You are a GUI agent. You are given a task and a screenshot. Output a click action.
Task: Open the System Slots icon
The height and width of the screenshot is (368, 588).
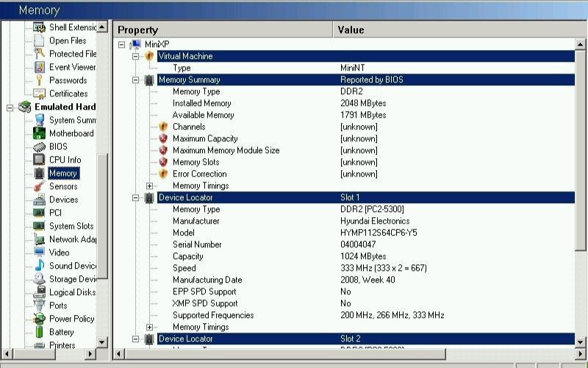click(39, 226)
